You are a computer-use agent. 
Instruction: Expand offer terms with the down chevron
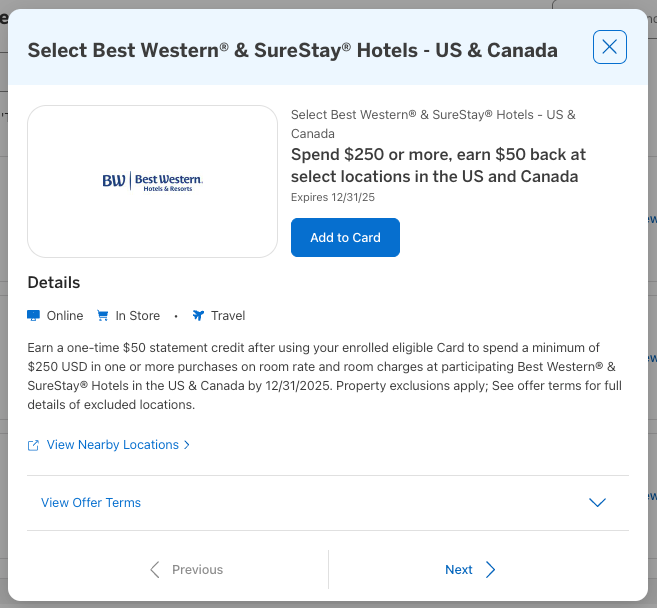tap(598, 503)
